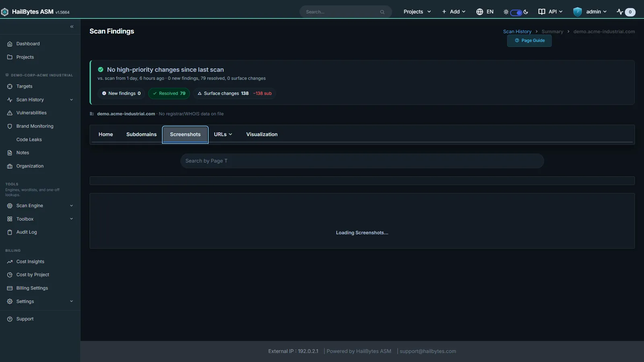Screen dimensions: 644x362
Task: Click the Scan Engine gear icon
Action: pos(10,206)
